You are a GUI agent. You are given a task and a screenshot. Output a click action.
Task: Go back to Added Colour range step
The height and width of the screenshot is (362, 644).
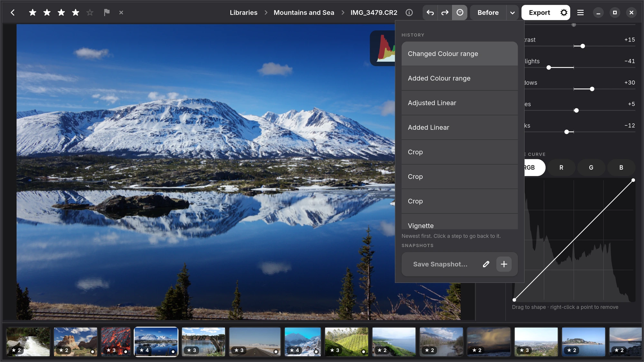459,78
